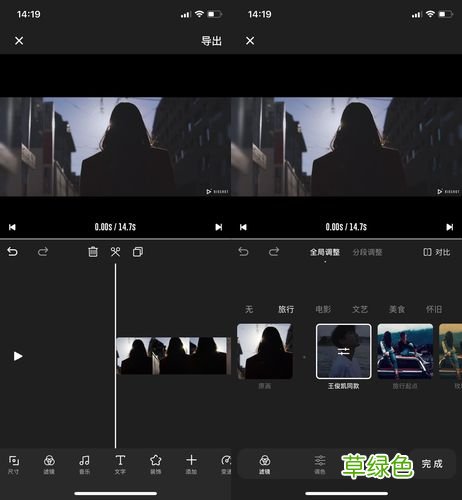462x500 pixels.
Task: Tap 导出 to export the video
Action: (x=211, y=41)
